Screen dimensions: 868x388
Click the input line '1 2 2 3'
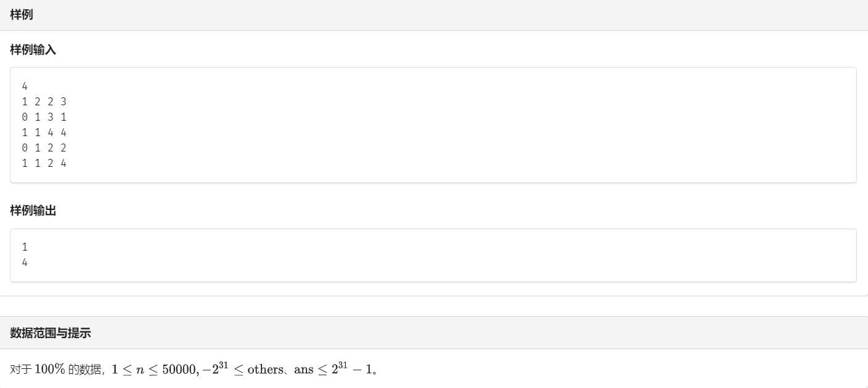44,102
